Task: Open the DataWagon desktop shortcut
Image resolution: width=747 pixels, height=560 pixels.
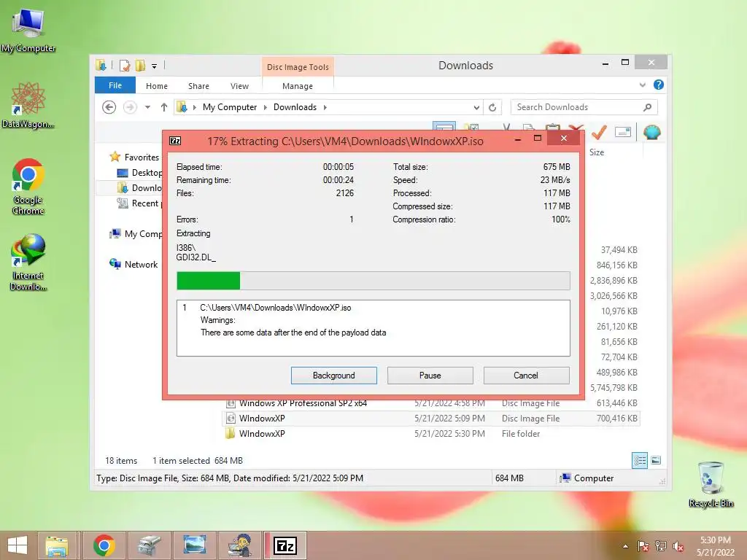Action: click(28, 105)
